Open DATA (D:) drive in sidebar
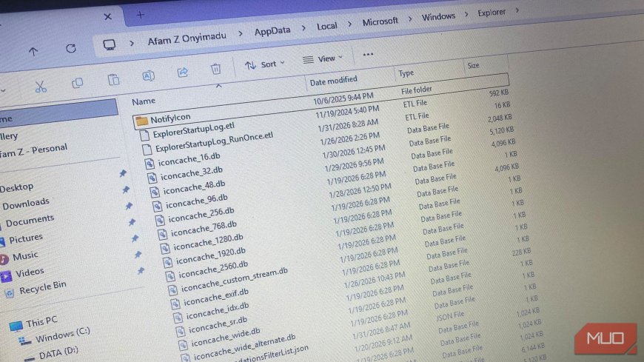 click(58, 352)
